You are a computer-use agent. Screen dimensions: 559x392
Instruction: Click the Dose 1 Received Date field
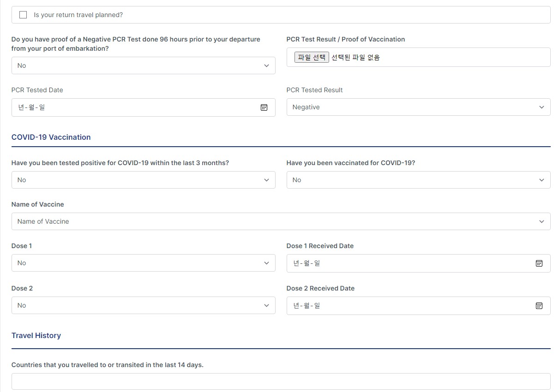coord(419,263)
